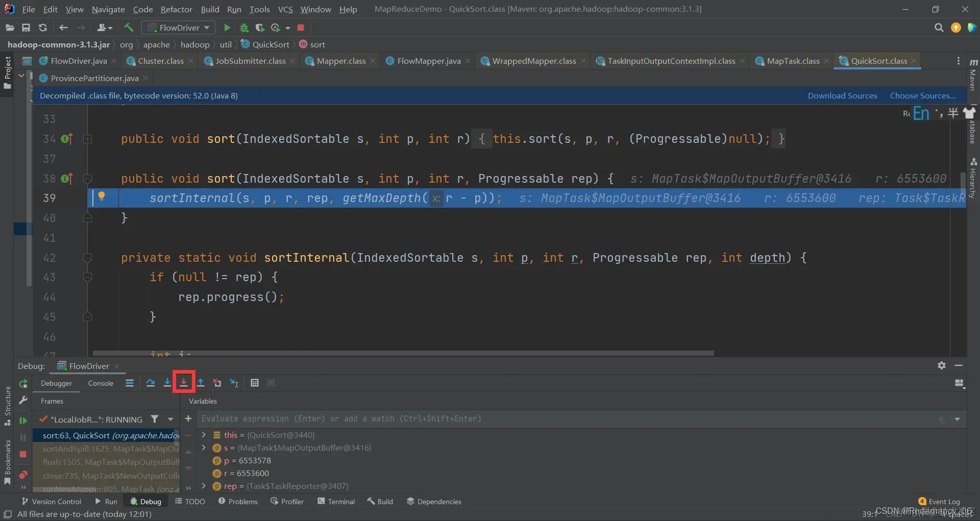Screen dimensions: 980x521
Task: Click the editor horizontal scrollbar
Action: click(x=403, y=353)
